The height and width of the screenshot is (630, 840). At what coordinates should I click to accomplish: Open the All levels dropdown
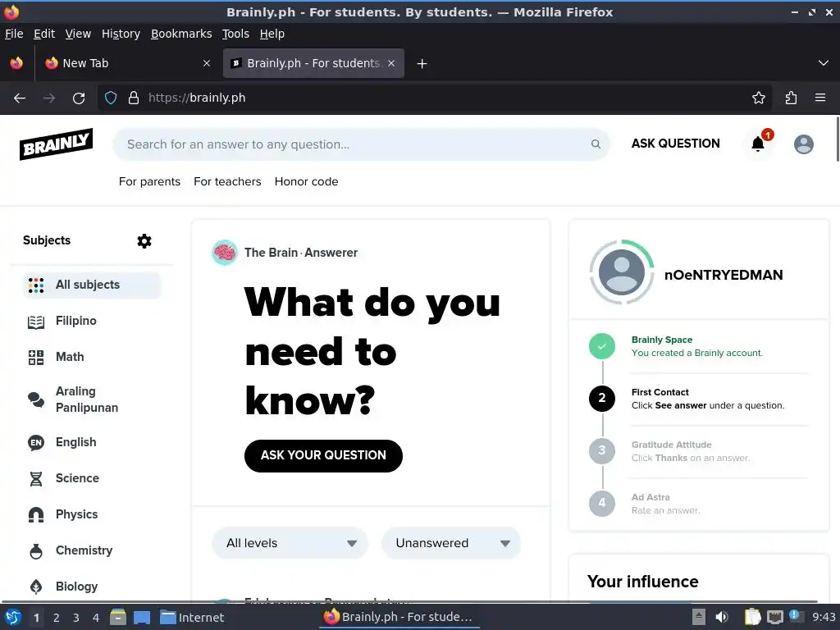point(290,543)
